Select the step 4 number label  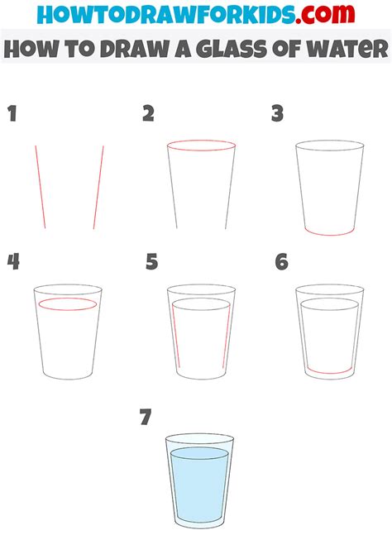(x=13, y=261)
